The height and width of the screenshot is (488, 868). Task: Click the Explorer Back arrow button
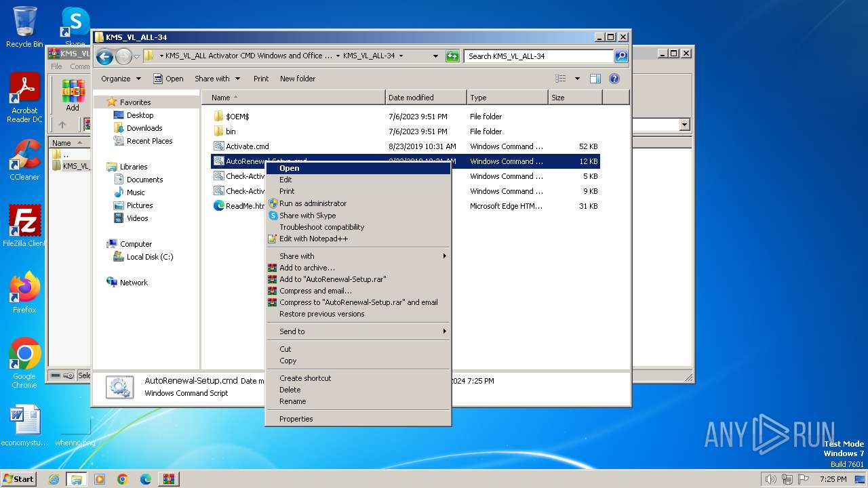pos(104,56)
